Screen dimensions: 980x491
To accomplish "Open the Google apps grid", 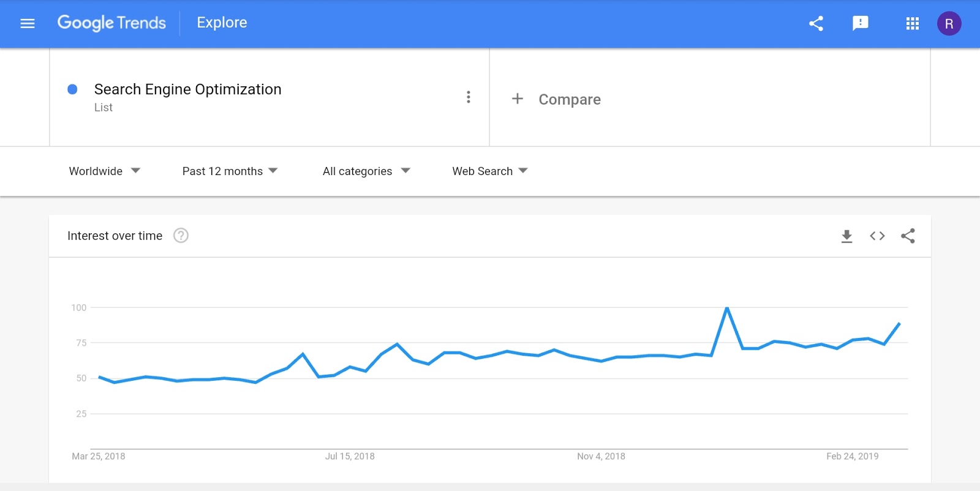I will tap(913, 23).
